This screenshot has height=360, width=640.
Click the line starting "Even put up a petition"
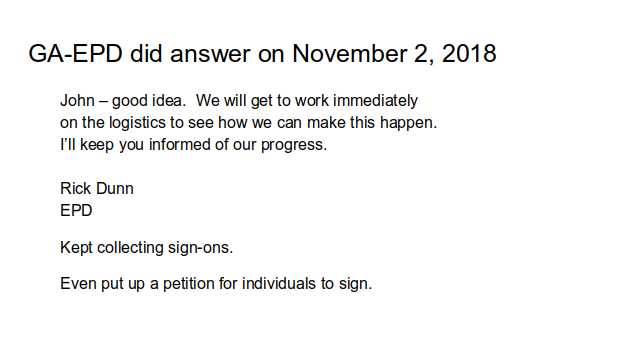coord(216,284)
